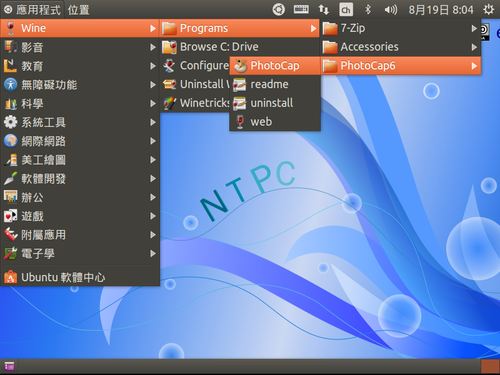
Task: Expand the 遊戲 category submenu
Action: pos(80,216)
